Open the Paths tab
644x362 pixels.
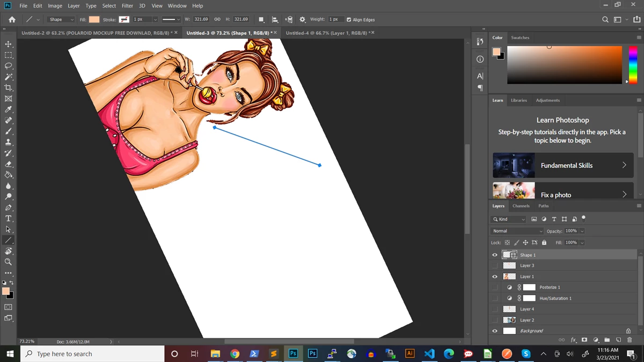[544, 206]
